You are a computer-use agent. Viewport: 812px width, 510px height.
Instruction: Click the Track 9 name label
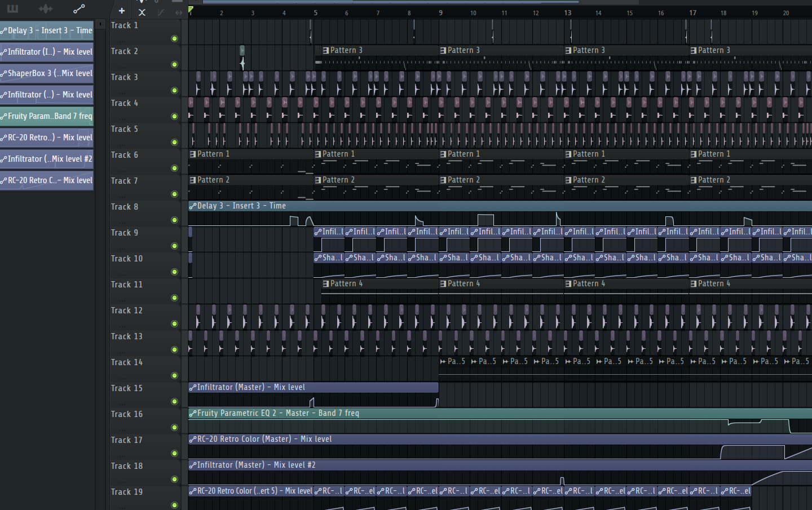point(124,233)
